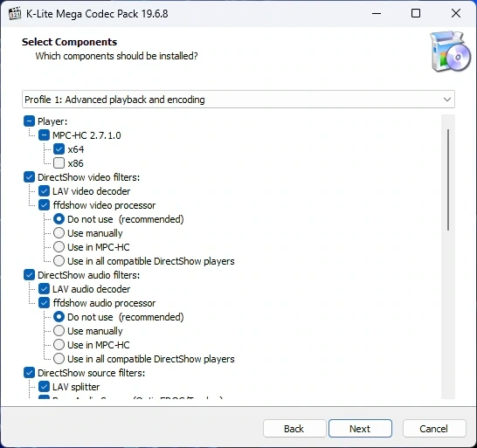Select all compatible DirectShow players for audio
This screenshot has width=477, height=448.
point(59,359)
